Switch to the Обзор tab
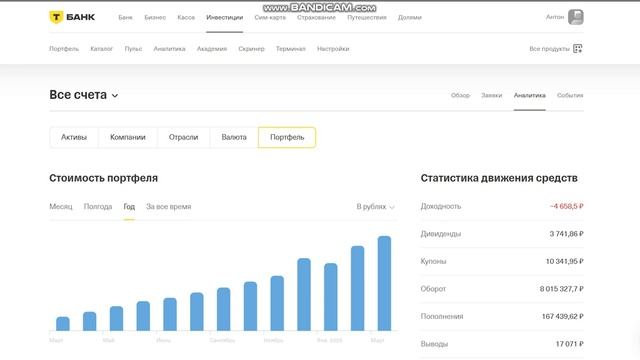 (x=460, y=95)
